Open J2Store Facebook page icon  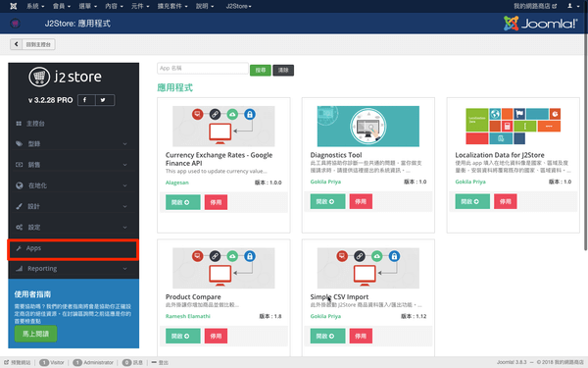click(x=86, y=100)
